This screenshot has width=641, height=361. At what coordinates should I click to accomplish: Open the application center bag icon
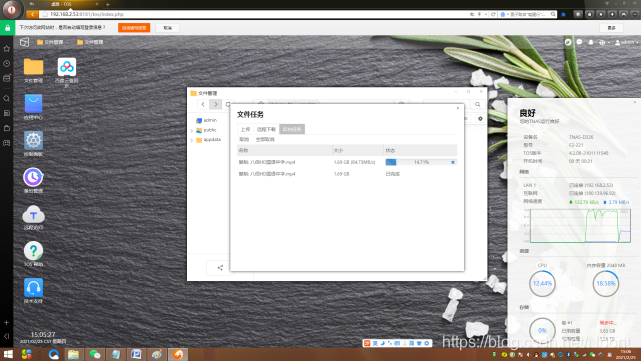point(33,103)
